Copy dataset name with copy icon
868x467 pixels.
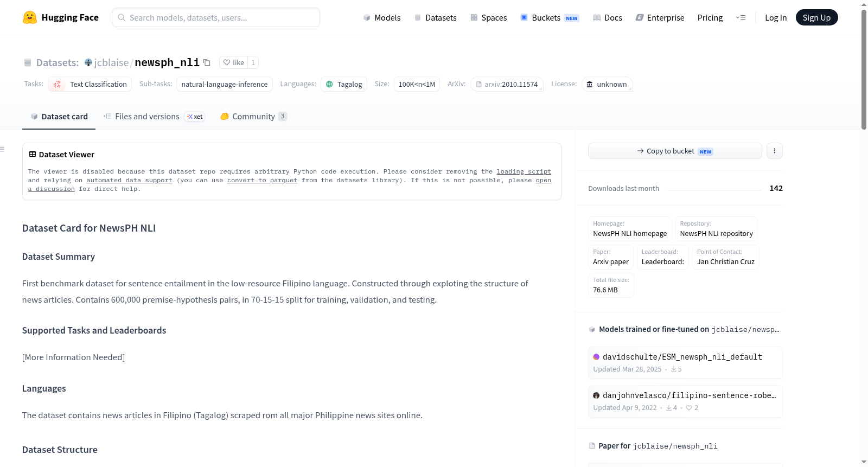[x=207, y=62]
